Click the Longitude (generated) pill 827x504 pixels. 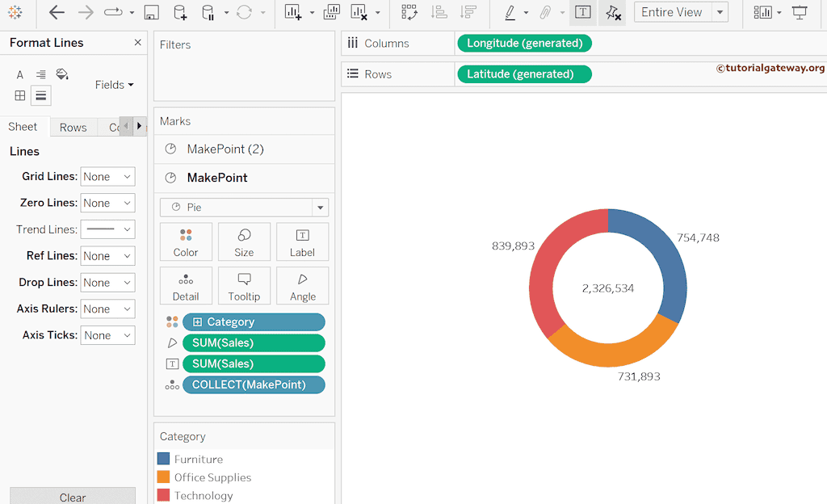524,44
